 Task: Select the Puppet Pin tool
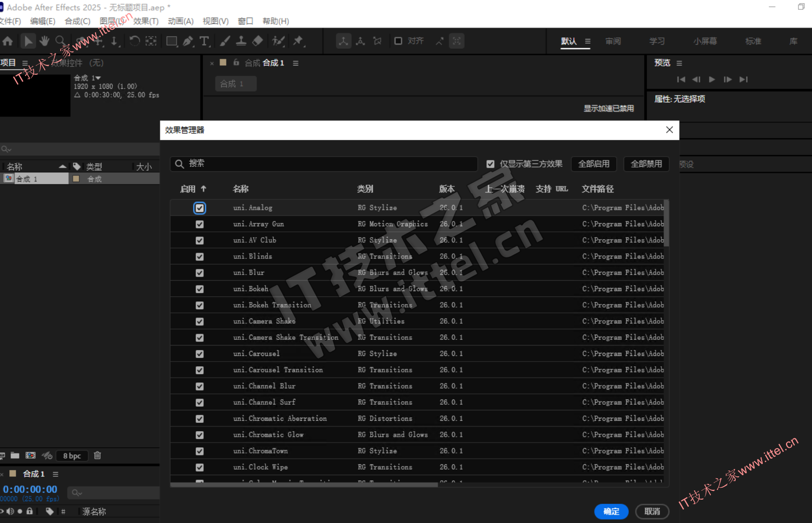tap(298, 41)
